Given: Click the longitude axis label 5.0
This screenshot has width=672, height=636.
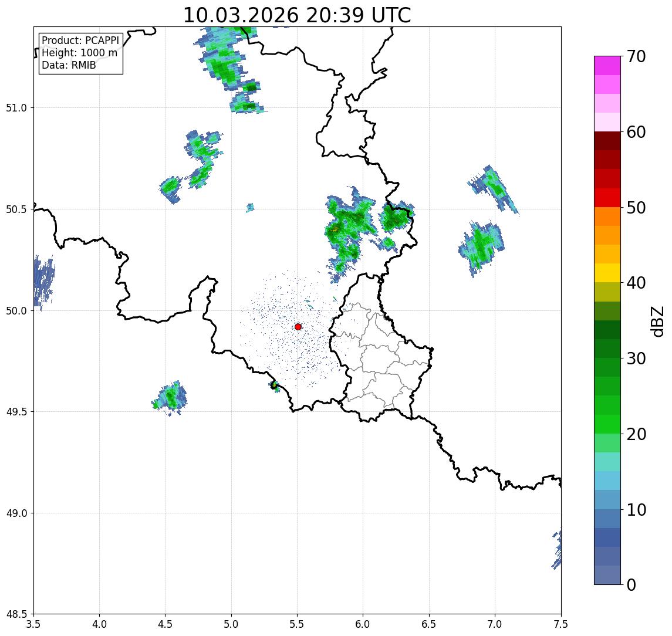Looking at the screenshot, I should pyautogui.click(x=231, y=624).
